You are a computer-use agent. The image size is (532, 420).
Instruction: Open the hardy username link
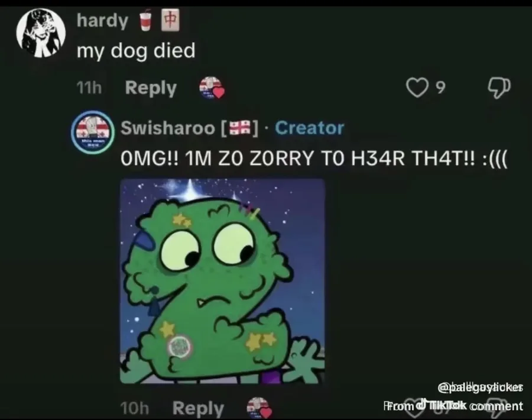pyautogui.click(x=102, y=20)
